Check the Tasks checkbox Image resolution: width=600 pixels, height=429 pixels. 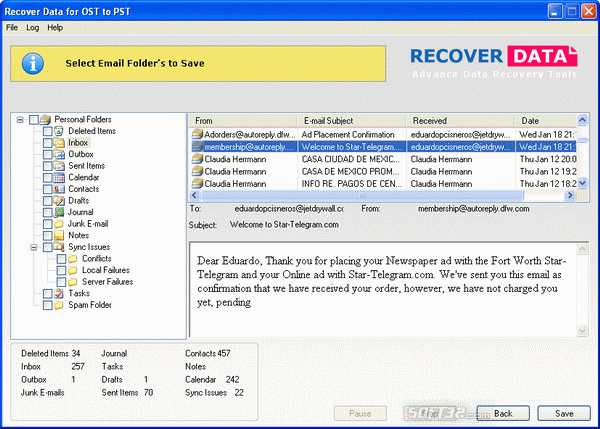point(47,294)
